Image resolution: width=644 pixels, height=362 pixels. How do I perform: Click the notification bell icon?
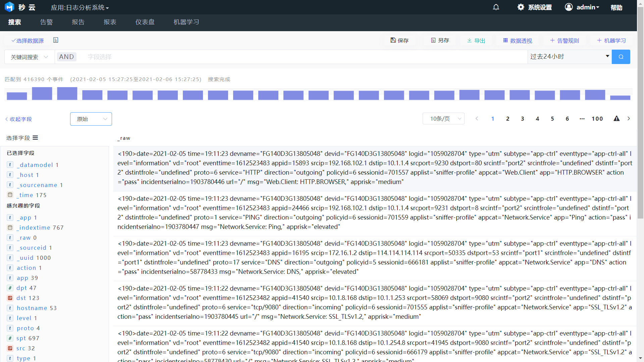496,7
